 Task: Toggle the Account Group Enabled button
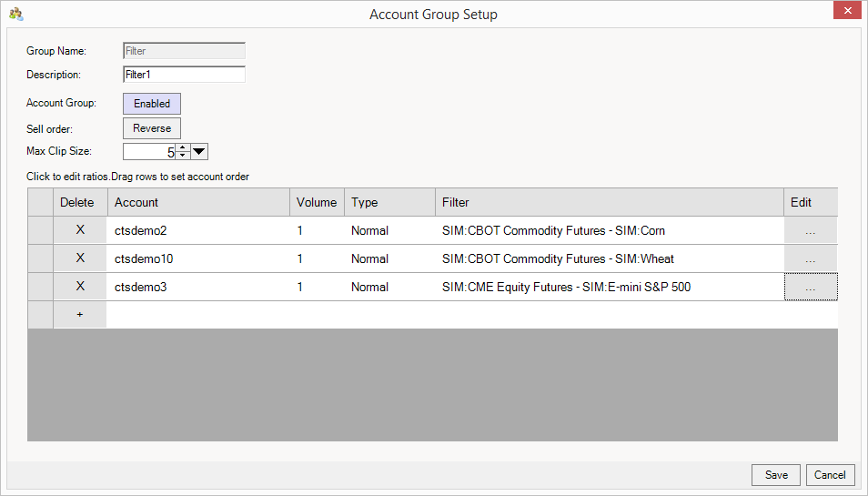pyautogui.click(x=152, y=104)
